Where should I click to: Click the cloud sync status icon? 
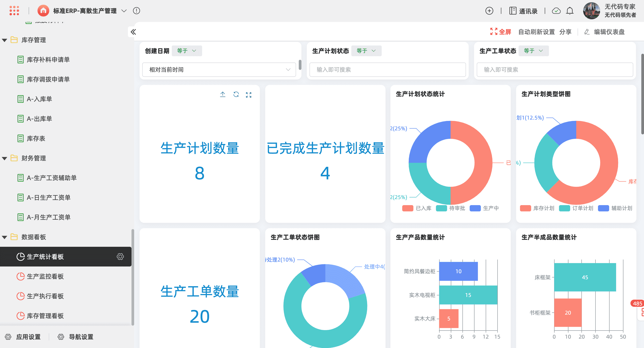click(x=556, y=11)
